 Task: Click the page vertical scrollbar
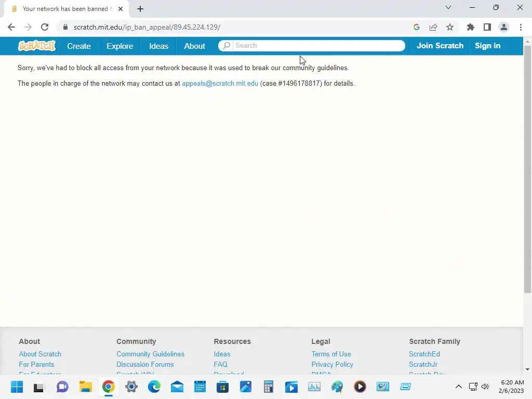click(527, 169)
